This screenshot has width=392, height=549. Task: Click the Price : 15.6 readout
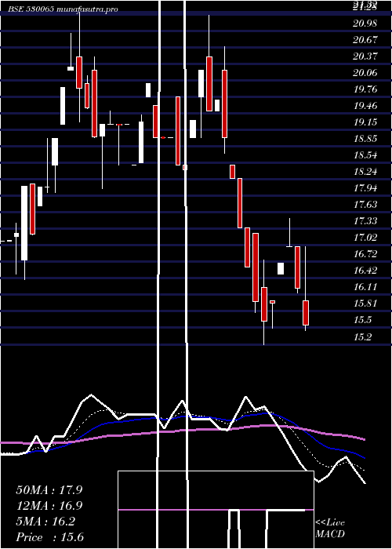(x=49, y=537)
